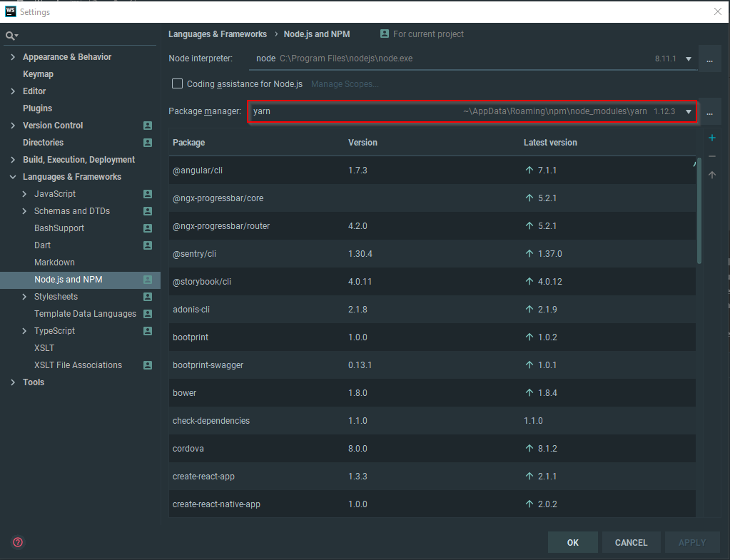Screen dimensions: 730x560
Task: Select Markdown in settings tree
Action: [x=54, y=262]
